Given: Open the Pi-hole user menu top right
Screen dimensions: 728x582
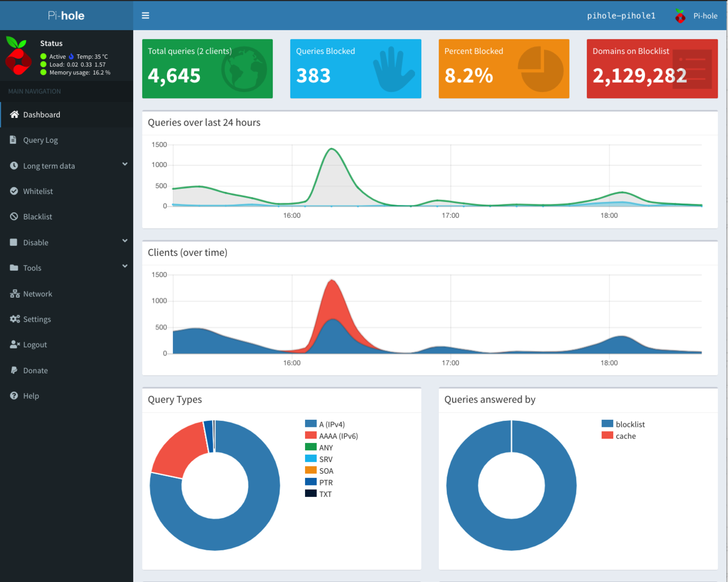Looking at the screenshot, I should coord(696,16).
